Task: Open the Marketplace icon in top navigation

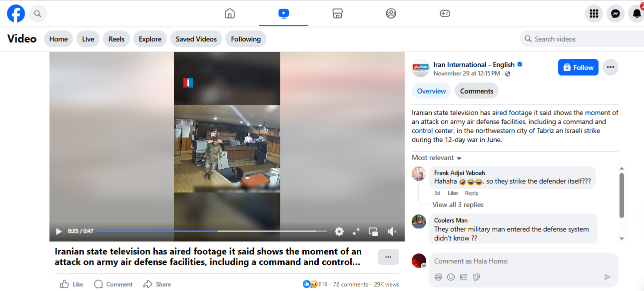Action: coord(337,13)
